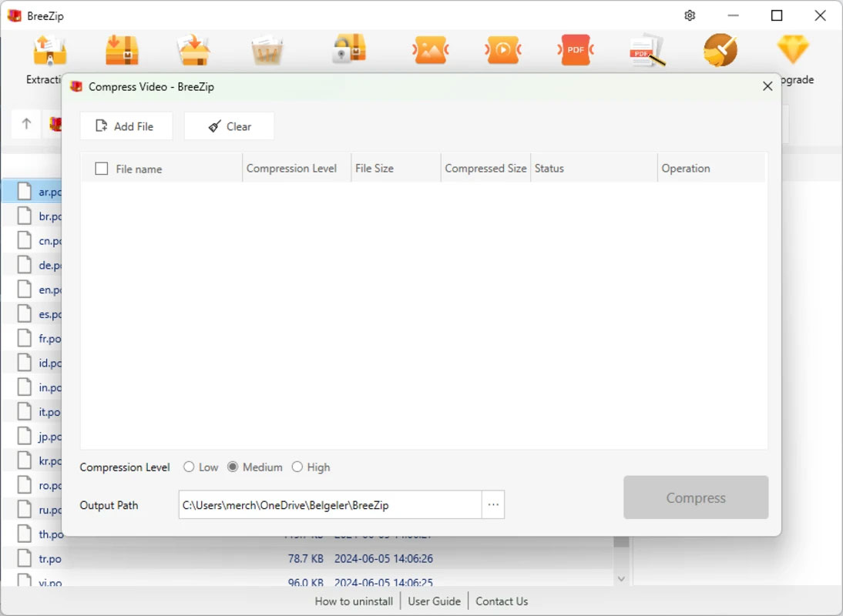Launch the PDF reader icon
The height and width of the screenshot is (616, 843).
647,51
